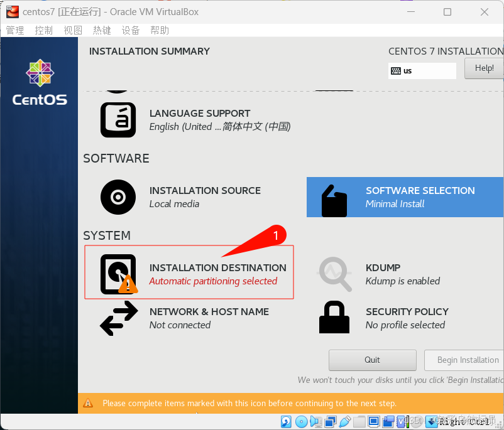Click the display settings status icon
This screenshot has height=430, width=504.
tap(374, 421)
